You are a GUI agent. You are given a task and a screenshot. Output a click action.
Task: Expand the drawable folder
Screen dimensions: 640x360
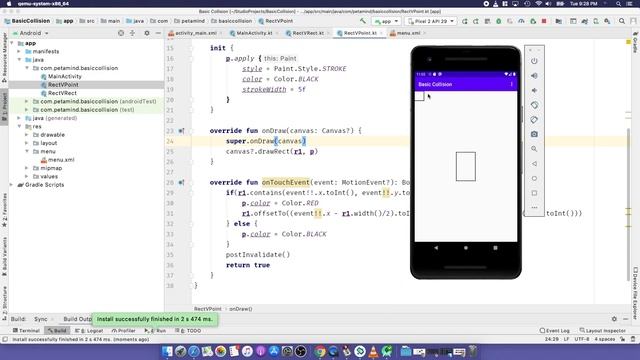tap(27, 135)
